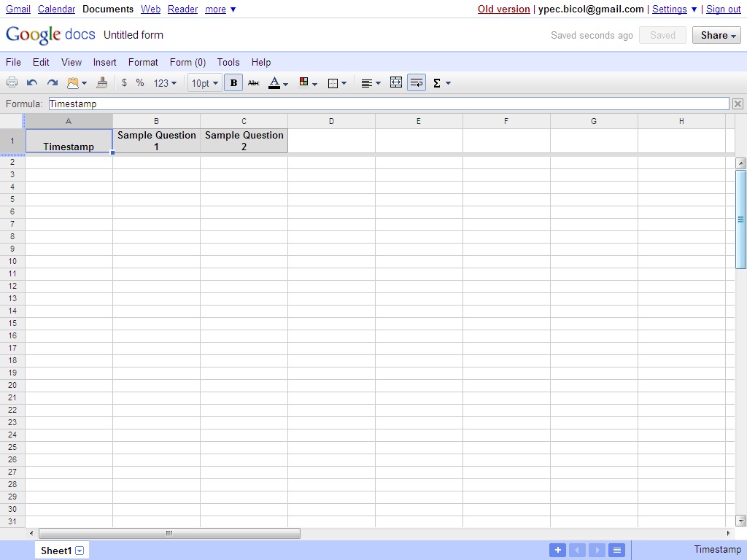
Task: Redo the last action
Action: point(52,82)
